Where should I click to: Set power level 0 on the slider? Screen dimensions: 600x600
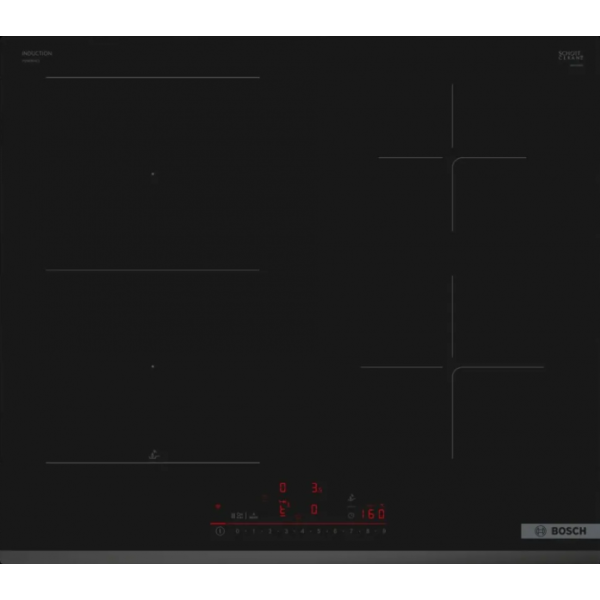(238, 531)
